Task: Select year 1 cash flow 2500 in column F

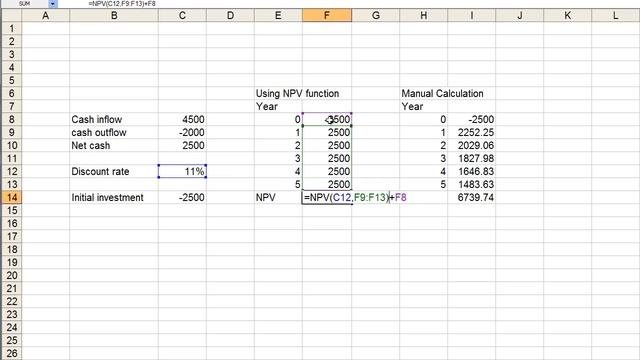Action: [327, 133]
